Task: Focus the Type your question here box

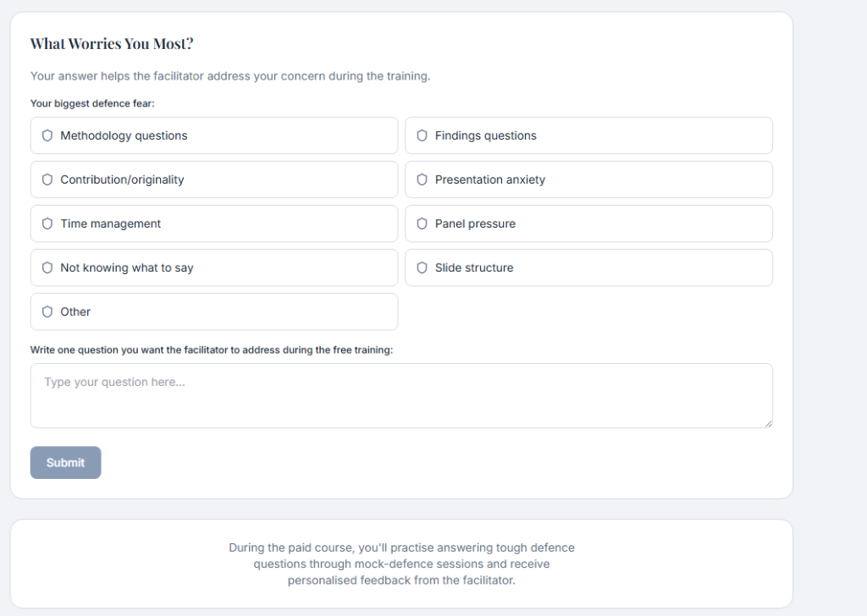Action: tap(401, 395)
